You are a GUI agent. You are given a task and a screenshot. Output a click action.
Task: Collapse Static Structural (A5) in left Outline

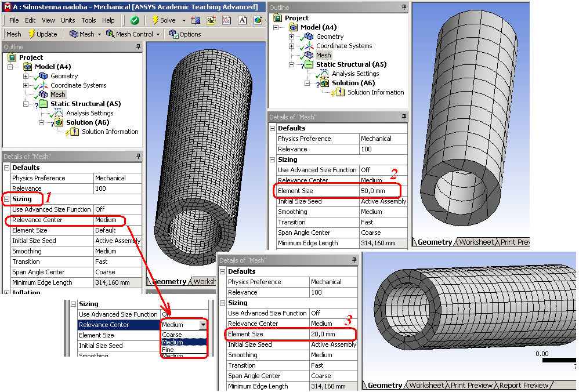pyautogui.click(x=26, y=104)
